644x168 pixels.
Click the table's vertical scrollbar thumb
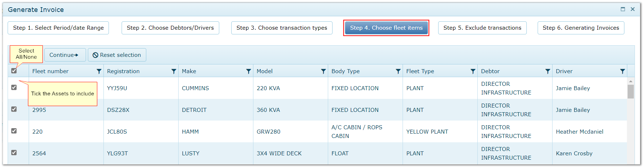coord(631,92)
